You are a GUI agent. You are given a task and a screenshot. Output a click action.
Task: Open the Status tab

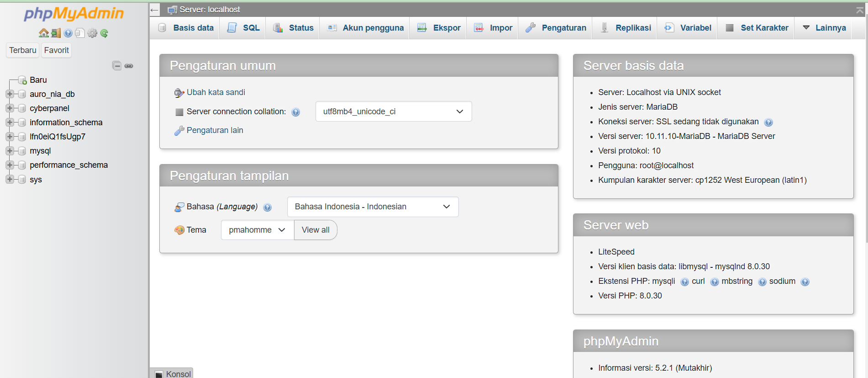(293, 28)
